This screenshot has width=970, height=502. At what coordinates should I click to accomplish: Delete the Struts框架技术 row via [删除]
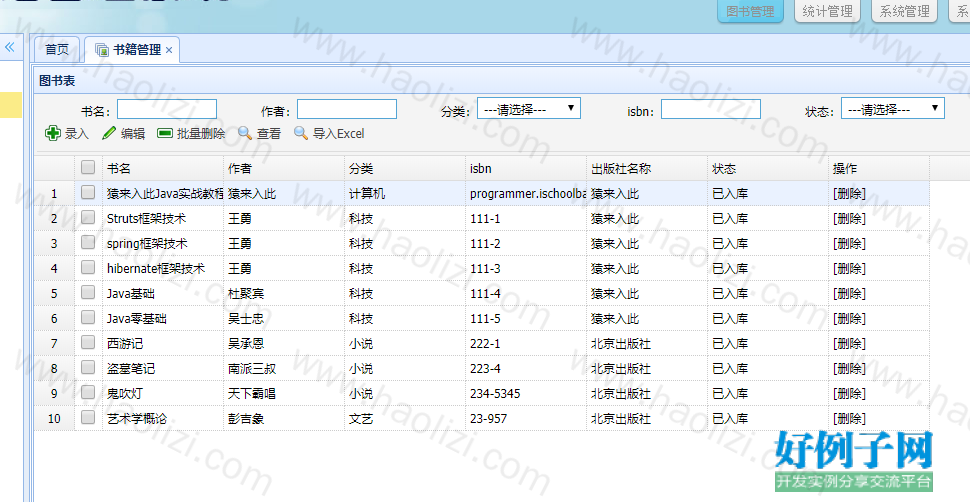[849, 219]
